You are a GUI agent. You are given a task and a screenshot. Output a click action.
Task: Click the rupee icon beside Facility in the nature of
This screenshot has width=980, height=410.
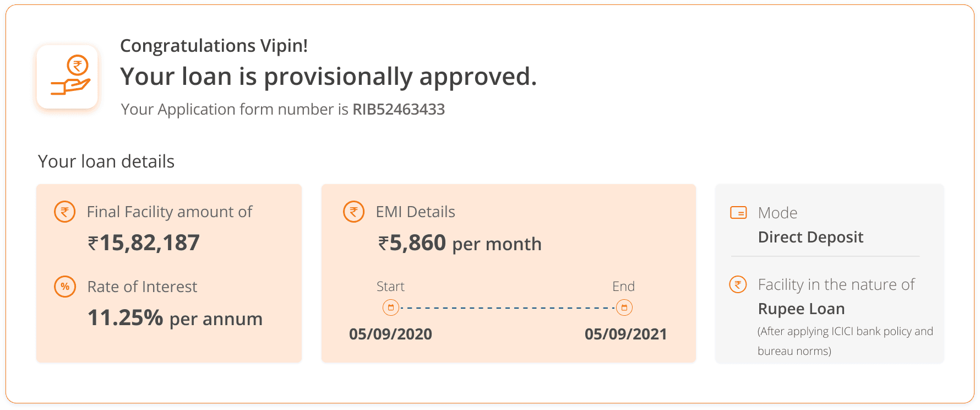coord(738,284)
